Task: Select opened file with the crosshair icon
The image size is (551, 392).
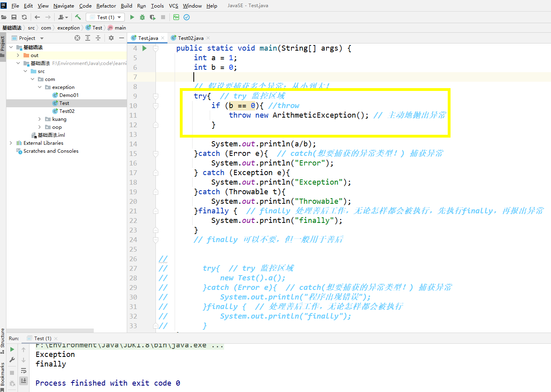Action: [x=77, y=38]
